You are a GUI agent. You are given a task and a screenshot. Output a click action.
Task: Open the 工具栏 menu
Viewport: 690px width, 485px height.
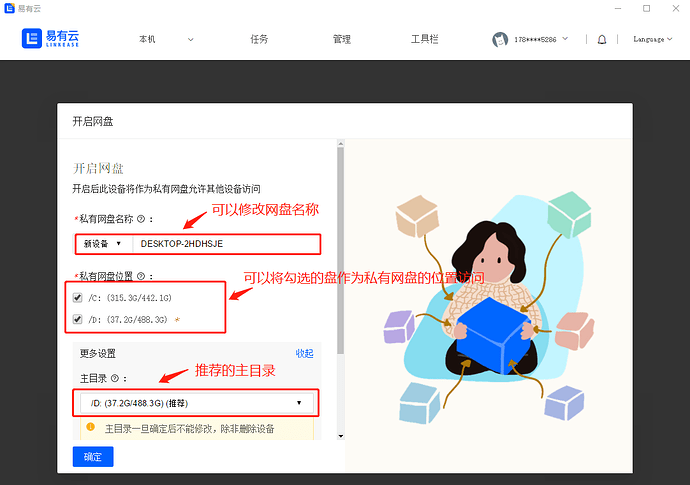pyautogui.click(x=424, y=40)
